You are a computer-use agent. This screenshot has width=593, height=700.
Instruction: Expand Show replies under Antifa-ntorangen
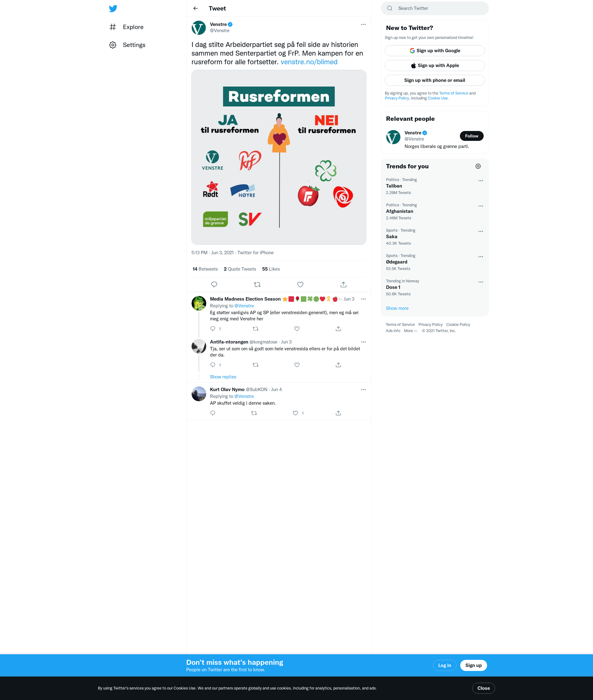[x=223, y=377]
